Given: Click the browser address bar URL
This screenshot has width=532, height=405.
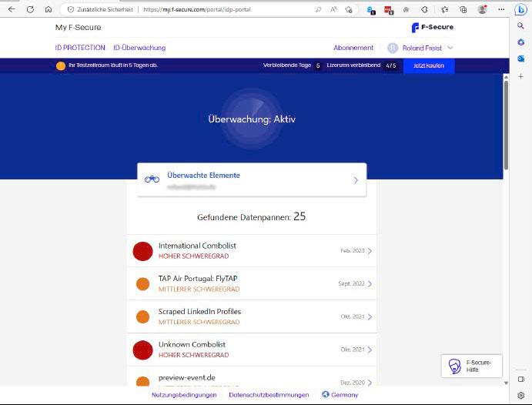Looking at the screenshot, I should [197, 9].
